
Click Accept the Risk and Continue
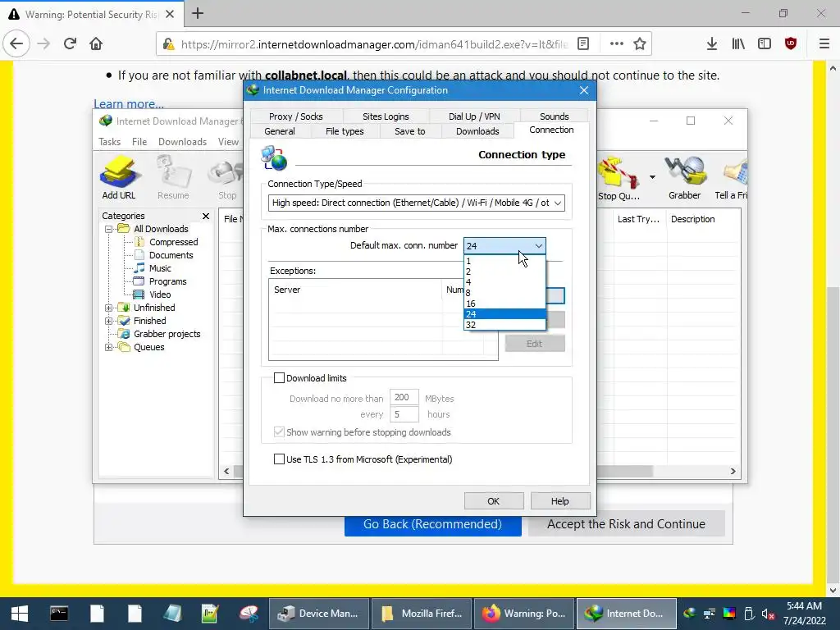[x=626, y=524]
